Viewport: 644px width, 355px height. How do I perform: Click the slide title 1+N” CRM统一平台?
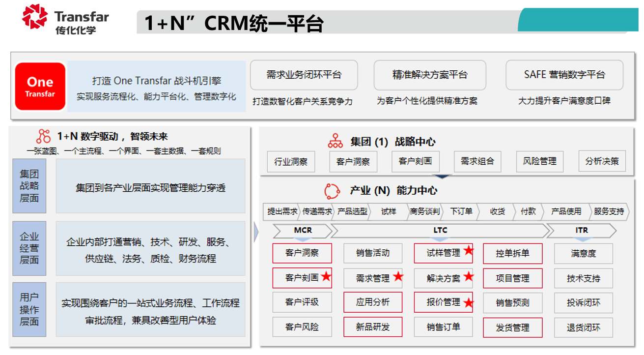point(234,23)
